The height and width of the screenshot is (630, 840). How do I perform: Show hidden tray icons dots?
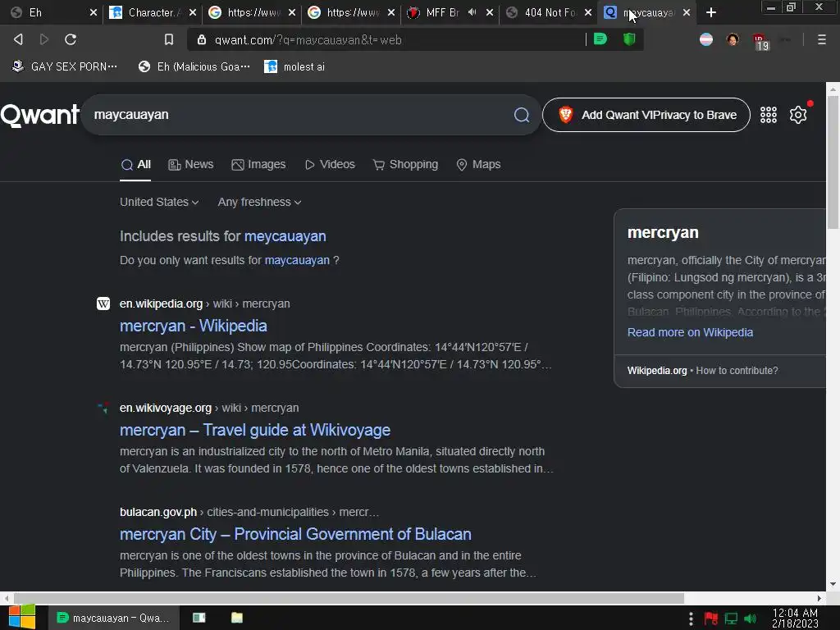(691, 619)
